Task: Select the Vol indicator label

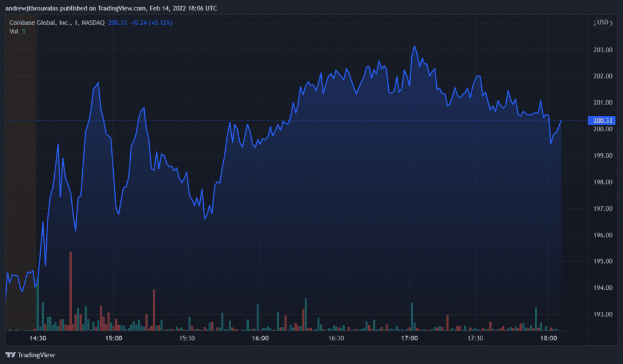Action: tap(13, 30)
